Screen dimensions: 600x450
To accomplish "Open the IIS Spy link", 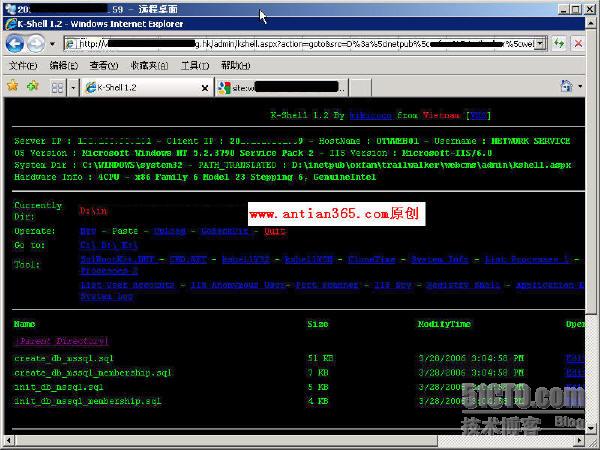I will tap(393, 285).
